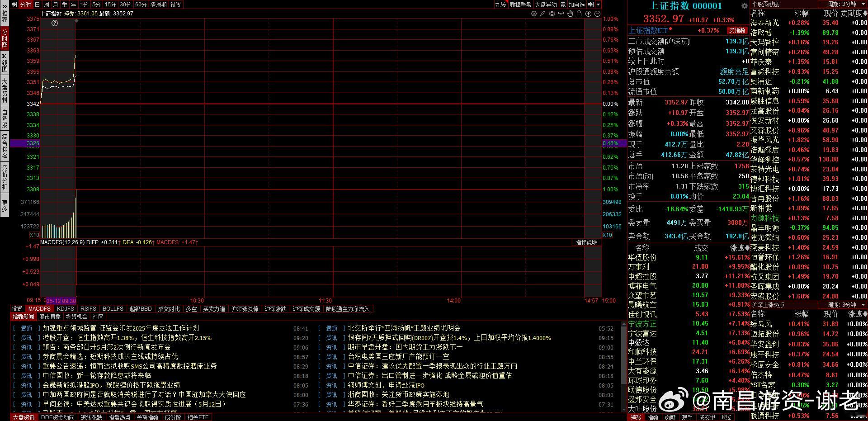Screen dimensions: 868x421
Task: Open 大盘资料 in left sidebar
Action: click(5, 90)
